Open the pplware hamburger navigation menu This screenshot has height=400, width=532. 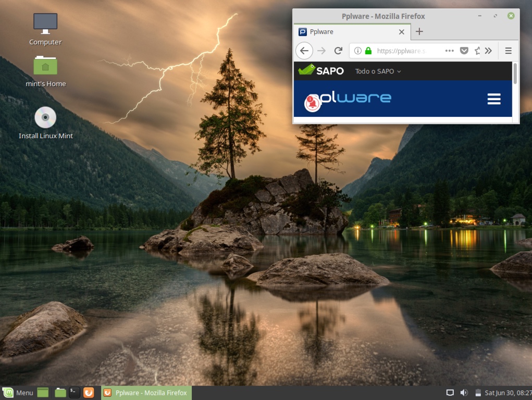click(493, 99)
